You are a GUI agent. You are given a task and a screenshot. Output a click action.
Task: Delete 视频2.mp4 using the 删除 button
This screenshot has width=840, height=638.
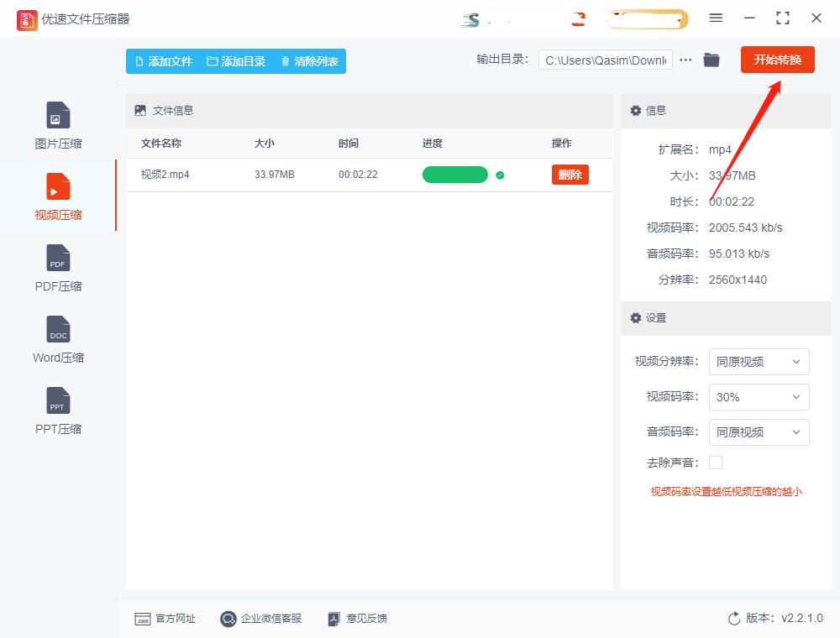tap(570, 174)
